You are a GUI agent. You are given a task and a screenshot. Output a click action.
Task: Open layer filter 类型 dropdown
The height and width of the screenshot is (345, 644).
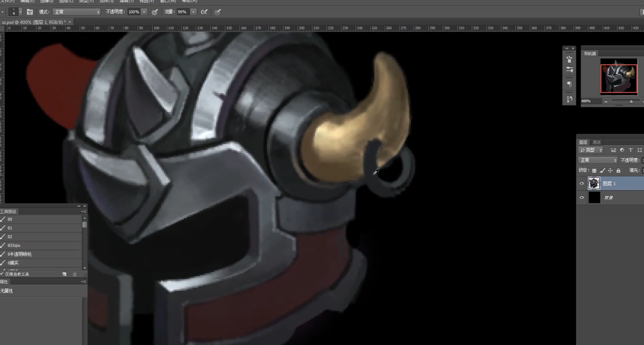(591, 150)
